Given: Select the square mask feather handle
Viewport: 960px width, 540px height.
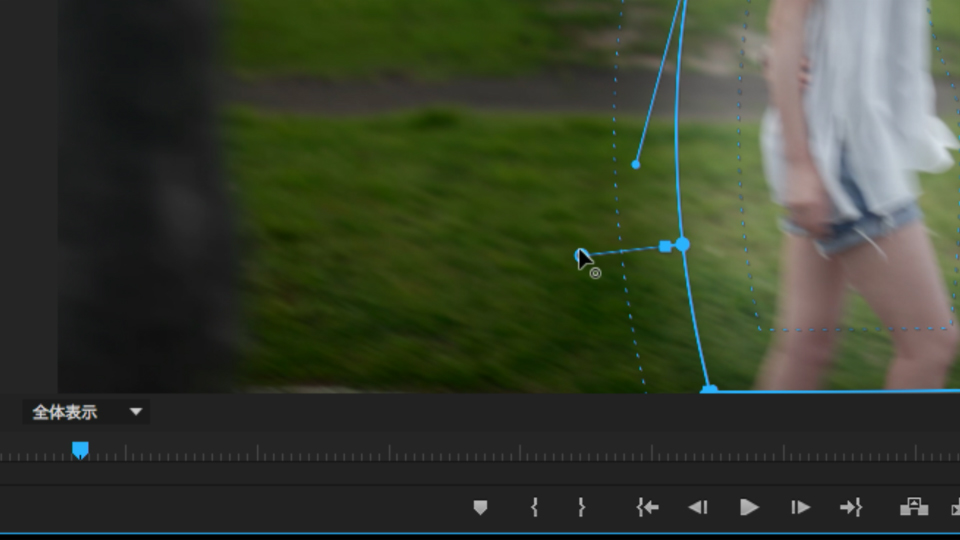Looking at the screenshot, I should pos(665,247).
